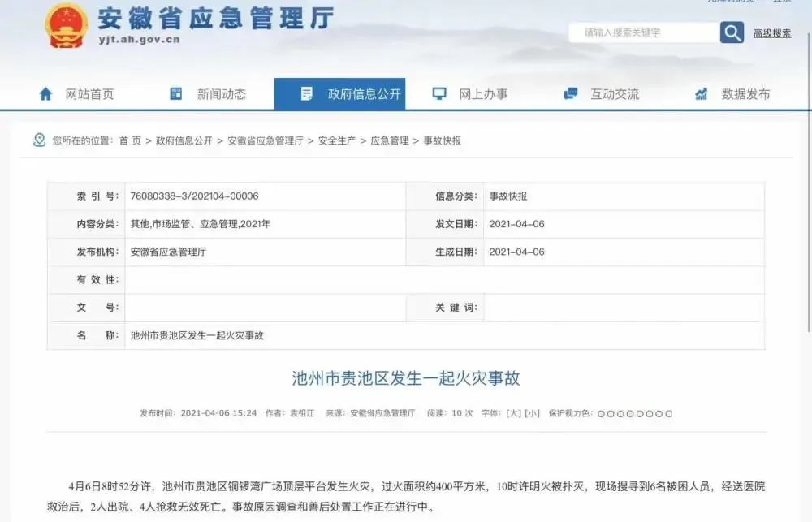Screen dimensions: 812x522
Task: Click the location pin icon before 您所在的位置
Action: pyautogui.click(x=39, y=140)
